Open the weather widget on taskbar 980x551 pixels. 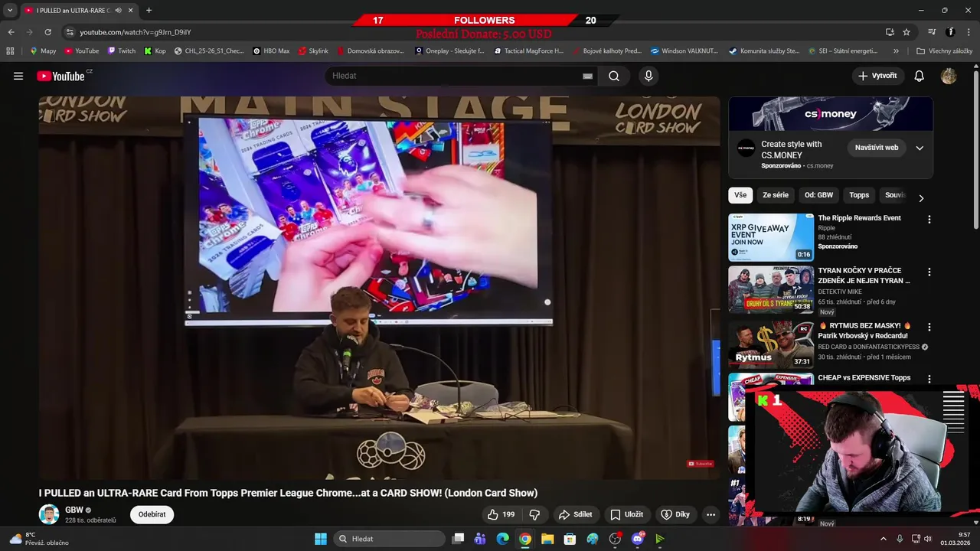(x=38, y=539)
